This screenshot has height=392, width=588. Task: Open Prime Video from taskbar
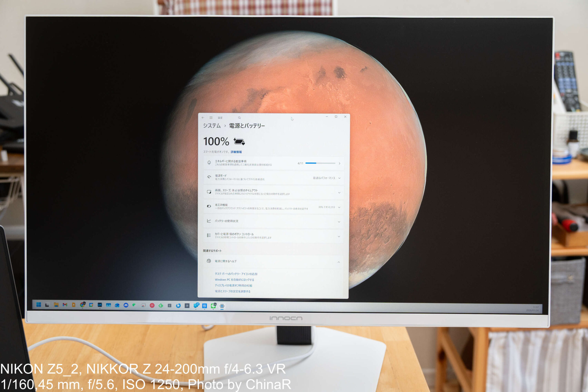pyautogui.click(x=204, y=306)
